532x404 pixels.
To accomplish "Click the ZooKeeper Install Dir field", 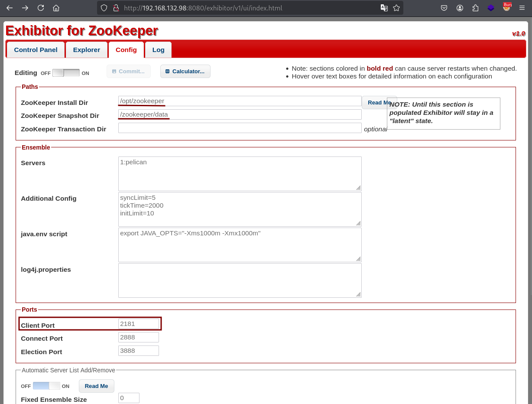I will pos(240,101).
